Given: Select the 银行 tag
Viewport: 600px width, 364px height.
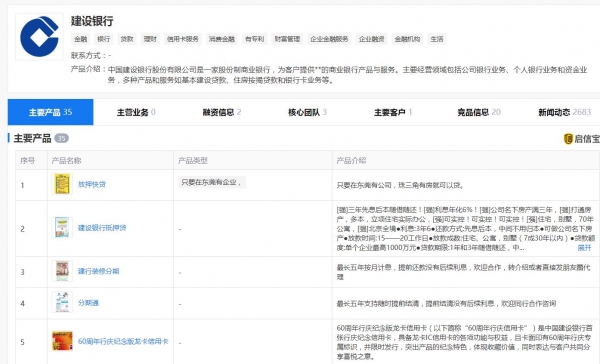Looking at the screenshot, I should 104,39.
